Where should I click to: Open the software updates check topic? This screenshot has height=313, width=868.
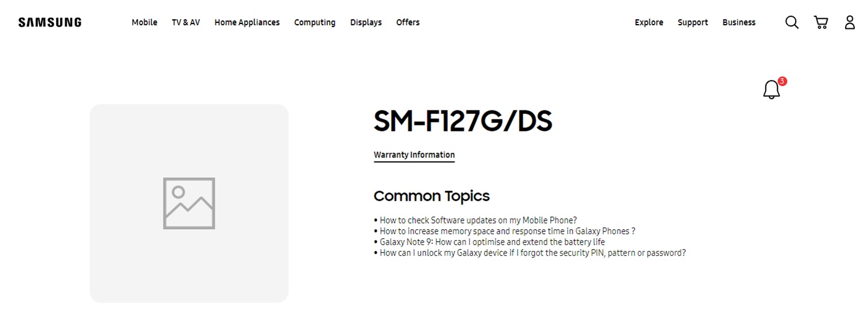coord(478,220)
